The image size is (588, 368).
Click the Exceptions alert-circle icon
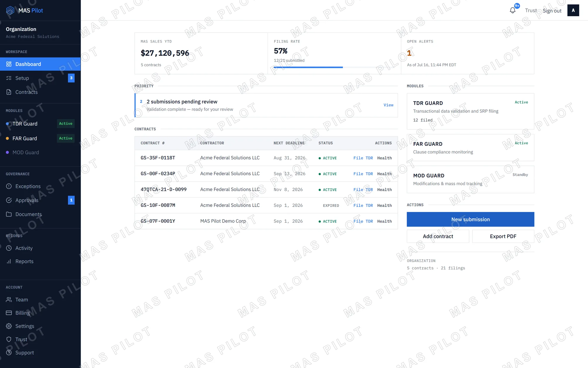(9, 186)
